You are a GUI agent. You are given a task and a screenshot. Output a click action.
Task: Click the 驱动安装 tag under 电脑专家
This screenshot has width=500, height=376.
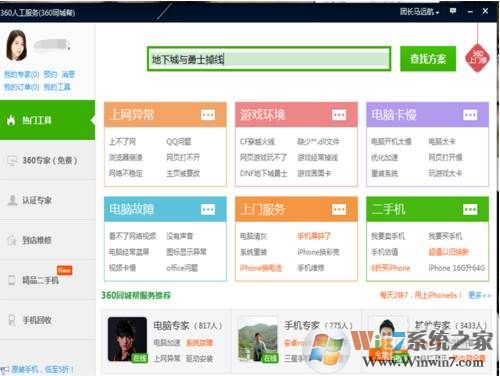pos(199,359)
